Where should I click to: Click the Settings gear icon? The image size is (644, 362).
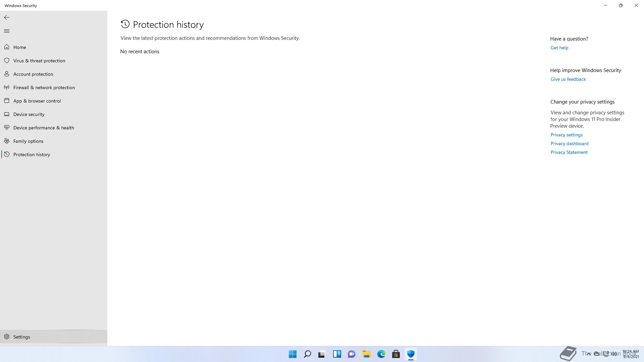click(x=7, y=337)
